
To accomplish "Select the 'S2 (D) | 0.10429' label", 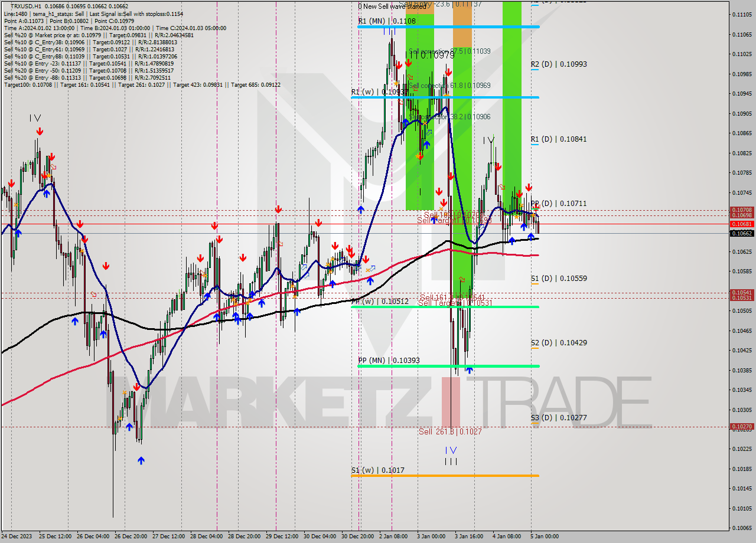I will [x=559, y=342].
